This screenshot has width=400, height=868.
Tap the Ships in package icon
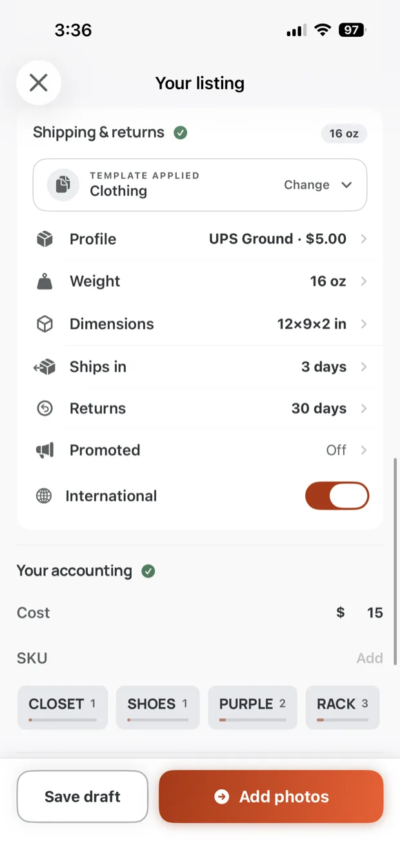click(45, 367)
